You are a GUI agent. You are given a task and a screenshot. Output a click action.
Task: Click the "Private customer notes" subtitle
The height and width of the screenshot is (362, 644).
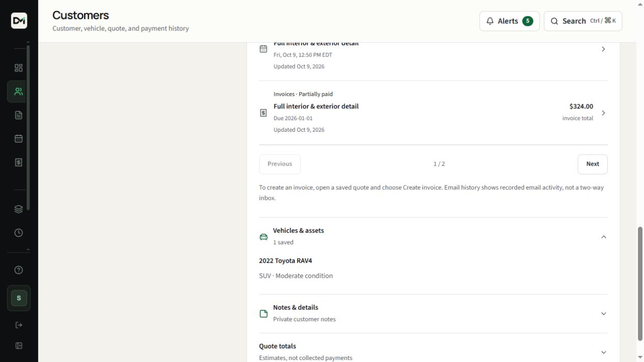(x=304, y=319)
